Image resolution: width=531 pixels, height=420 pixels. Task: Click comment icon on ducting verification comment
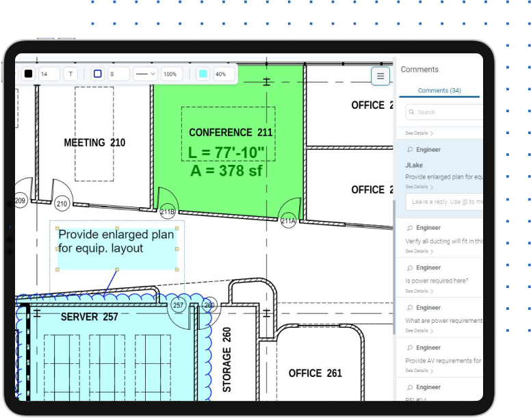coord(410,228)
